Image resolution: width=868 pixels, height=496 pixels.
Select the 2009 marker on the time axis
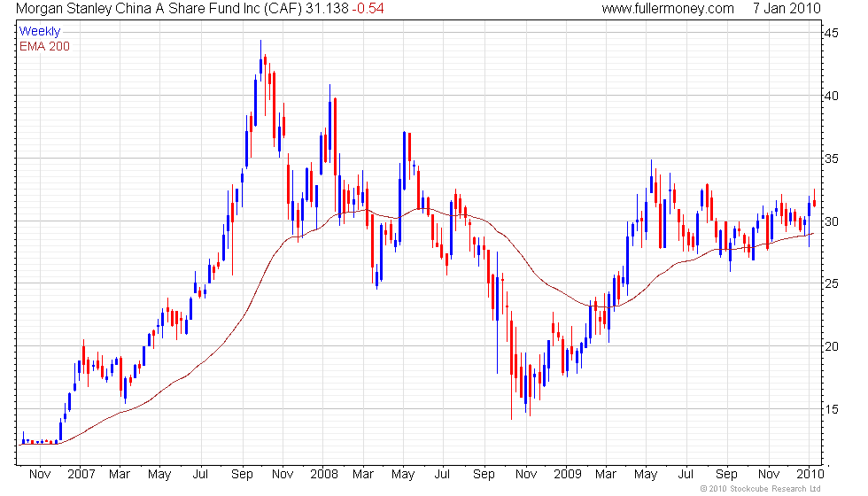point(566,474)
